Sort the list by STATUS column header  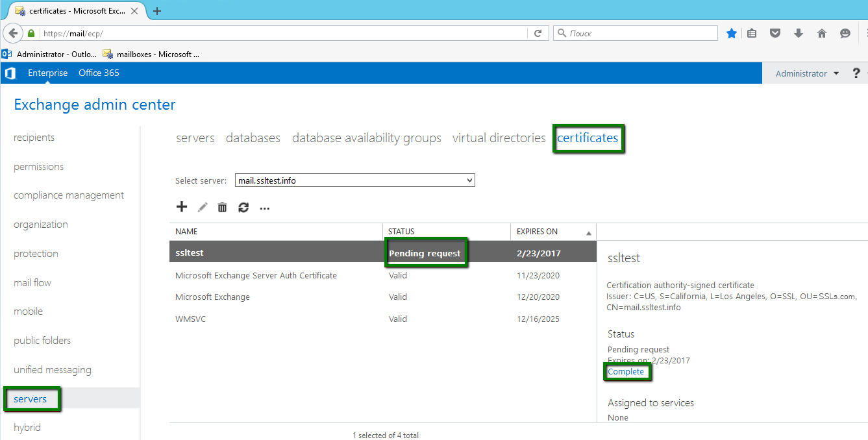[447, 232]
